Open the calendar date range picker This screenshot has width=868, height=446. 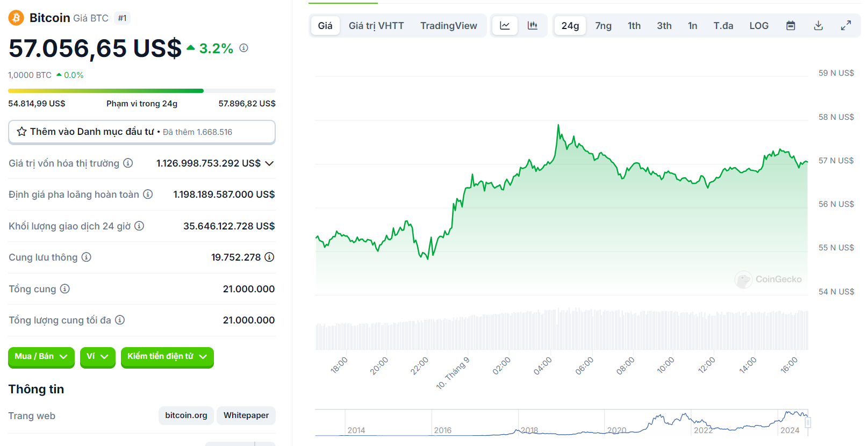791,25
